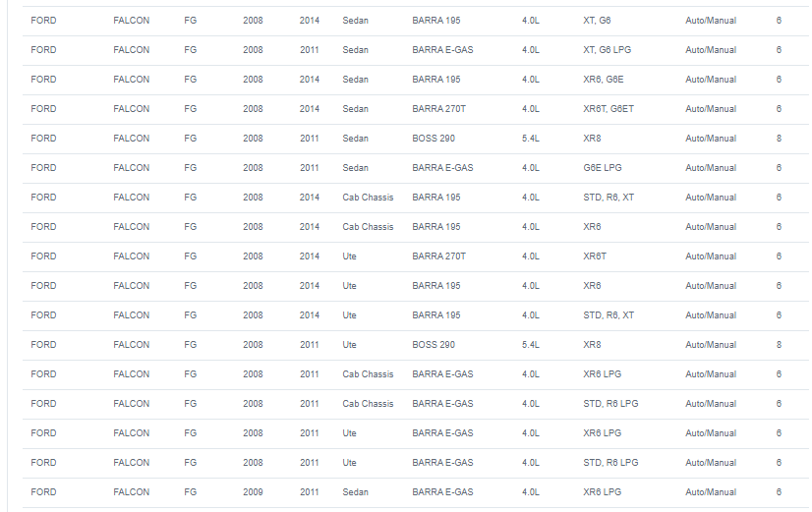The width and height of the screenshot is (812, 512).
Task: Select cylinder count 8 in the XR8 Sedan row
Action: pos(779,139)
